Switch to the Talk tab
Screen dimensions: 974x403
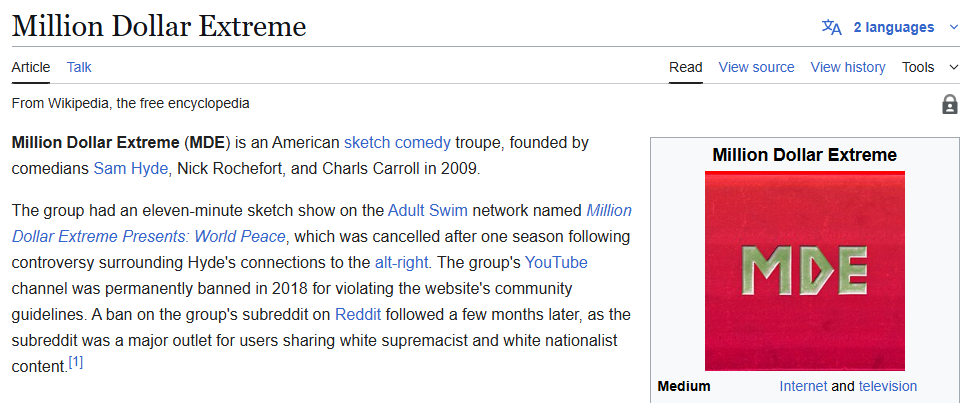point(79,67)
